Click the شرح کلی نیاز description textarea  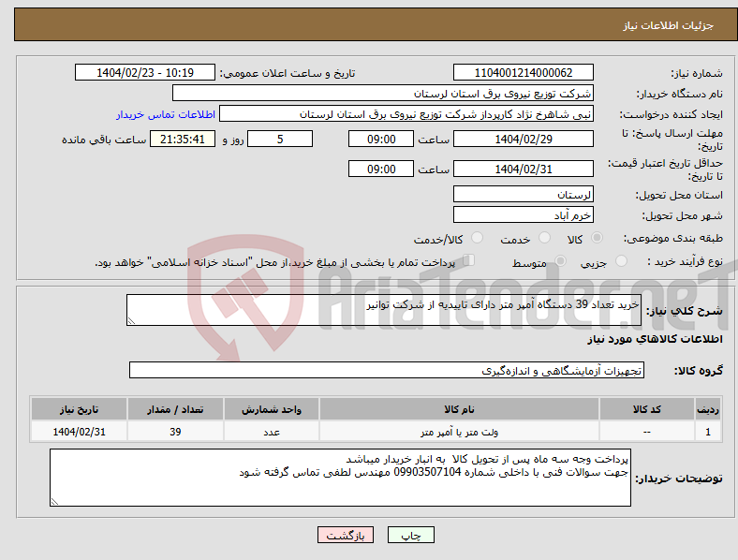384,310
